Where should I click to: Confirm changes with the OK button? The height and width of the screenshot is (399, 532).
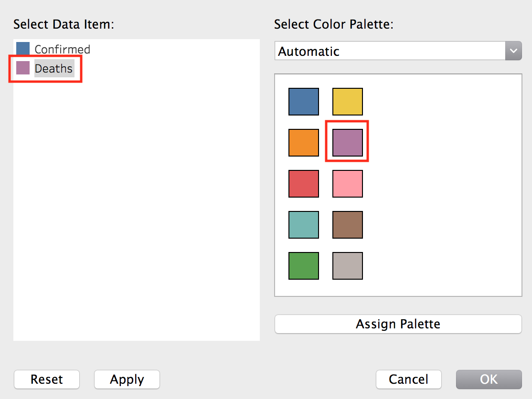[489, 379]
